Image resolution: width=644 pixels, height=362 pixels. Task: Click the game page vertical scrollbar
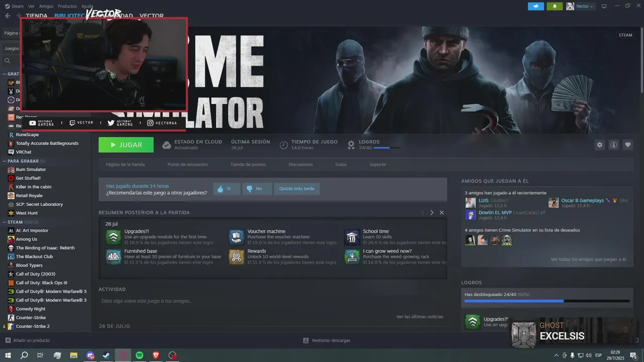point(642,59)
